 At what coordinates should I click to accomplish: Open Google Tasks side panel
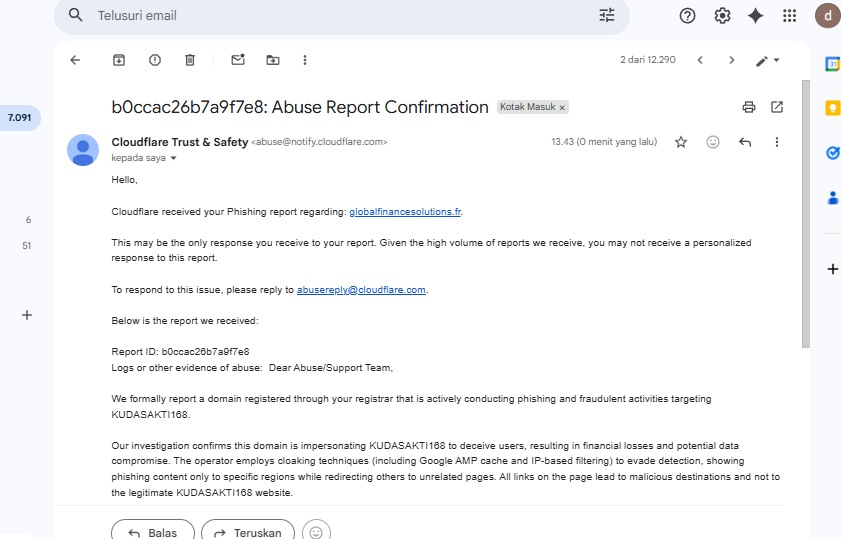click(x=832, y=153)
